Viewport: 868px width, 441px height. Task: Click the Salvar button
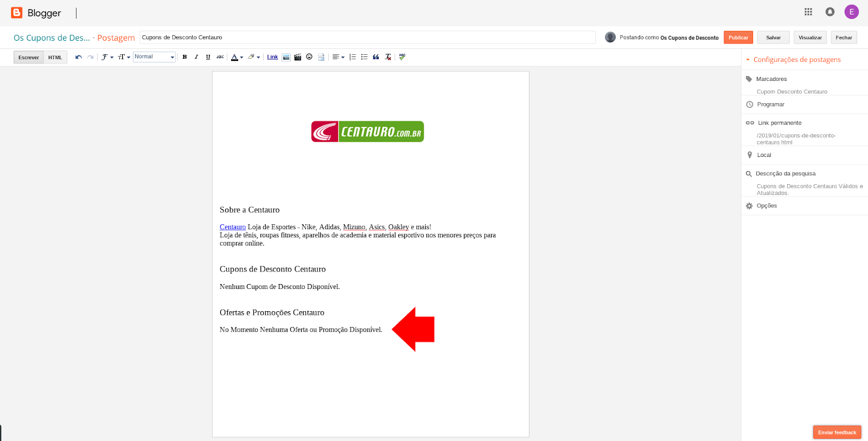[774, 37]
